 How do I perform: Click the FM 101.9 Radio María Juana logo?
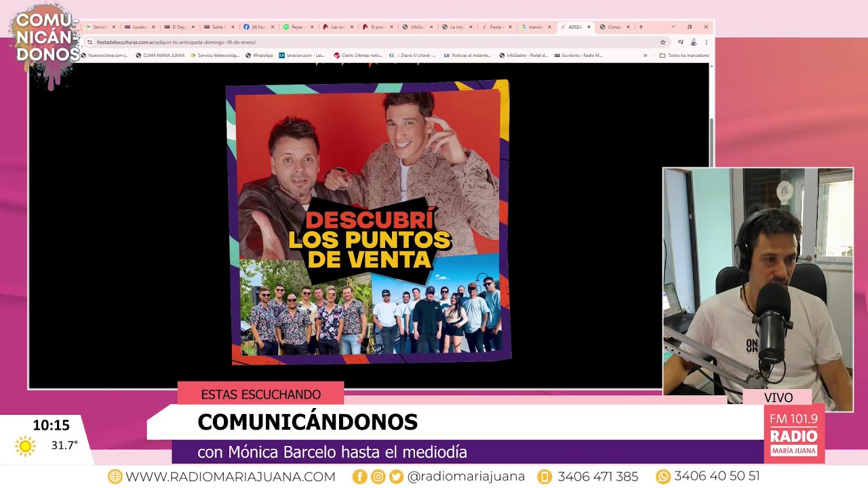794,434
